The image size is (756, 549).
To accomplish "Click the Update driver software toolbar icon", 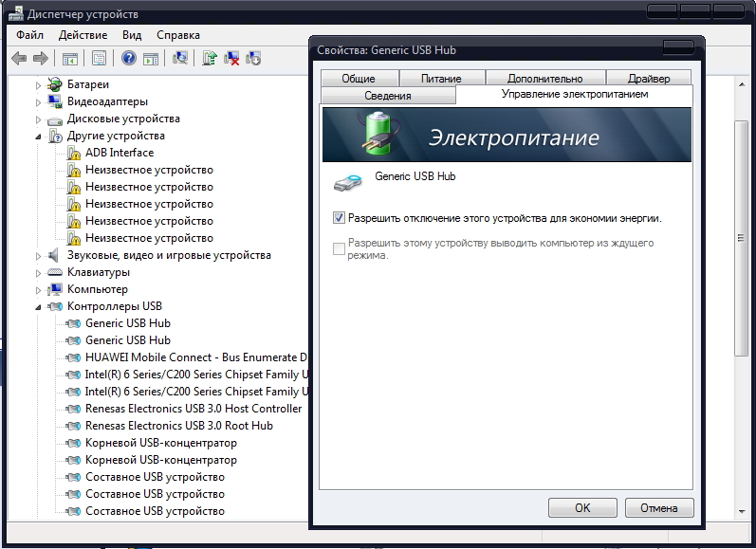I will [211, 59].
